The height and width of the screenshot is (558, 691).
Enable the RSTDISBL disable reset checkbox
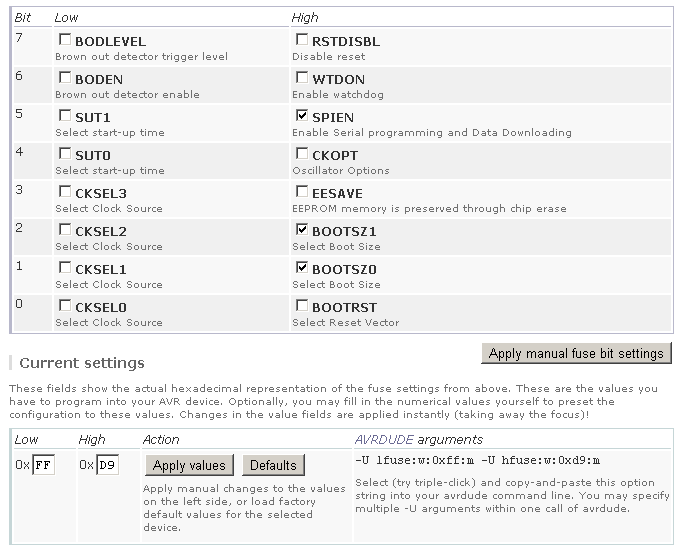302,41
